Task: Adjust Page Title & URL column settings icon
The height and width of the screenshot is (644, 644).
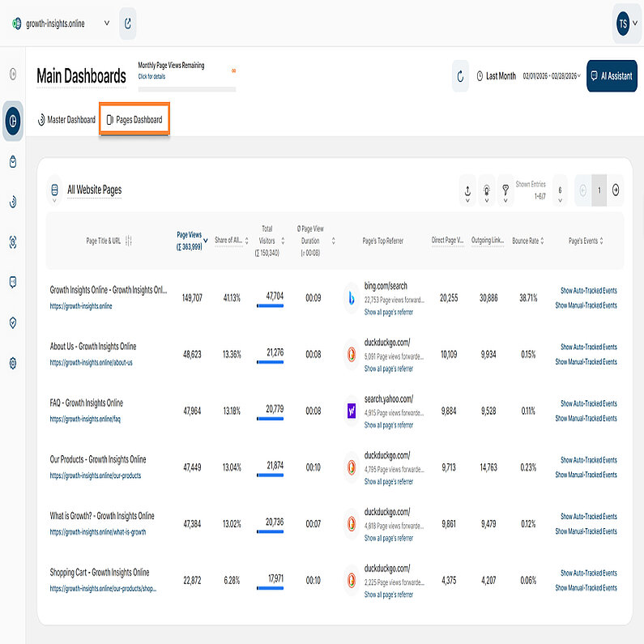Action: click(129, 241)
